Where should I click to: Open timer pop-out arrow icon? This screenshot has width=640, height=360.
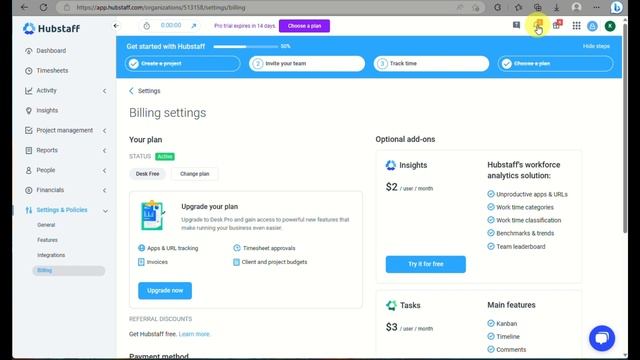[x=194, y=26]
